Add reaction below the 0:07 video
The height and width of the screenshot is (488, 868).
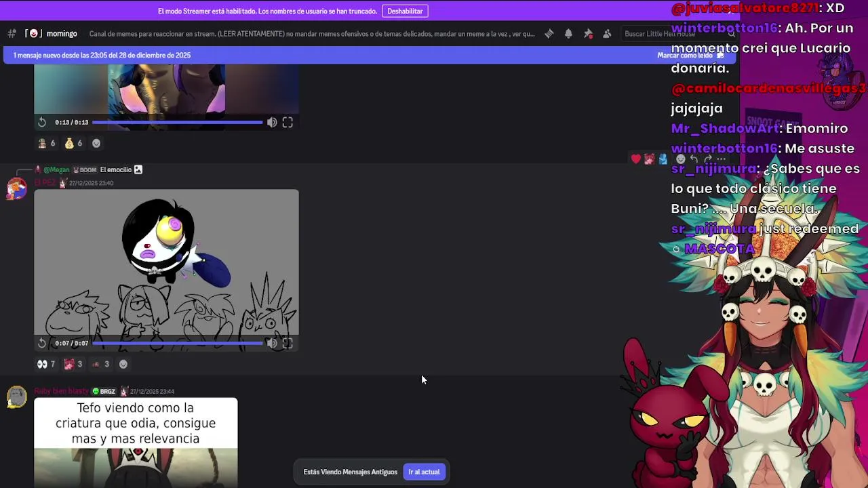click(123, 364)
